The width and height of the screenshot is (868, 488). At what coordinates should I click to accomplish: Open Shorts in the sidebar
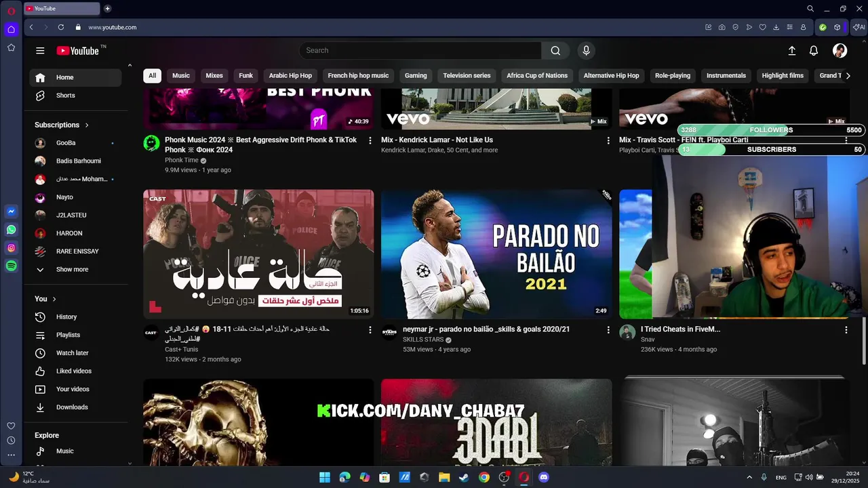tap(75, 96)
